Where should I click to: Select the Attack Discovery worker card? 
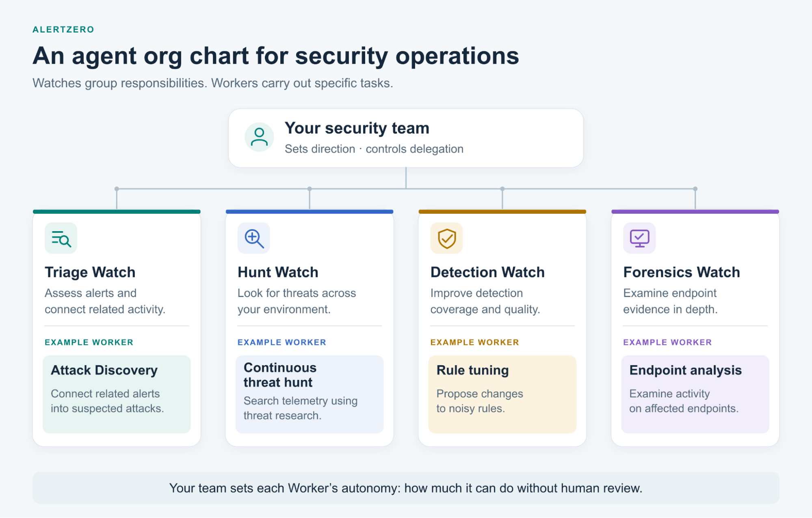click(x=117, y=394)
